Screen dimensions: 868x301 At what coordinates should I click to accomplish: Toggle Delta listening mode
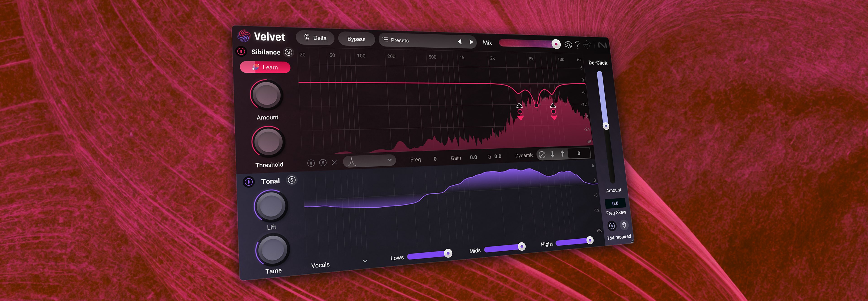315,38
